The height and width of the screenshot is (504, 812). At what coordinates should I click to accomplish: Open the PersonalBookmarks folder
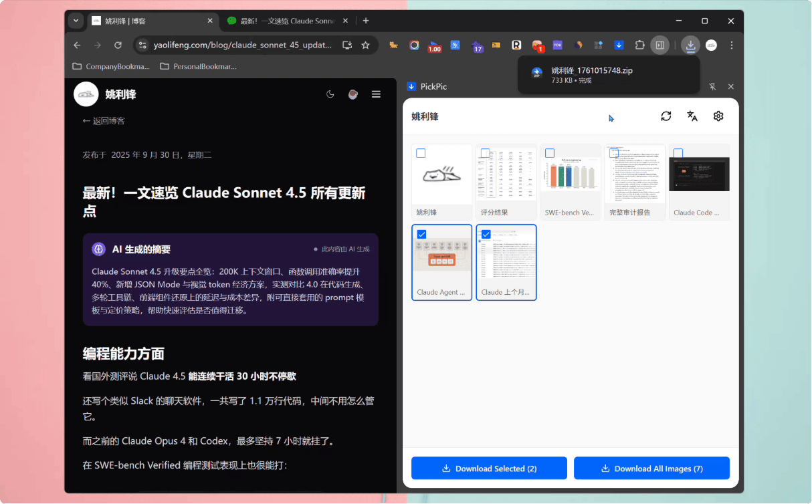198,66
